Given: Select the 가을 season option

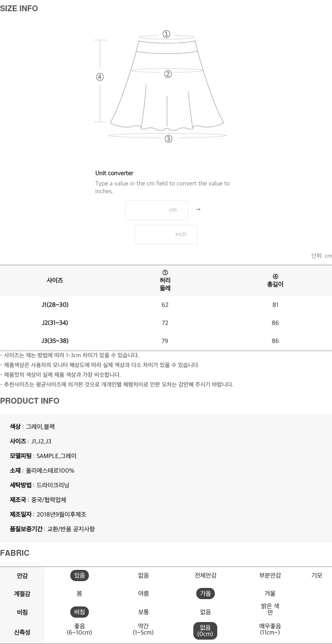Looking at the screenshot, I should (206, 594).
